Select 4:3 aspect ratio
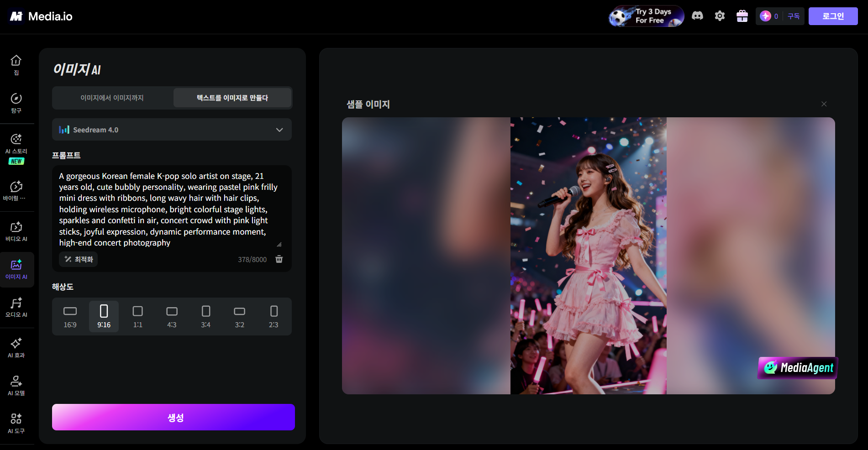This screenshot has width=868, height=450. 172,316
